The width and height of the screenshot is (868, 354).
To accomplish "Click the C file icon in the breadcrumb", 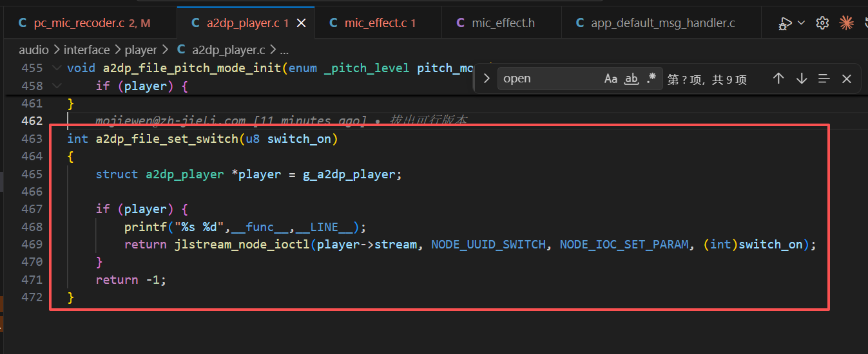I will [x=181, y=50].
